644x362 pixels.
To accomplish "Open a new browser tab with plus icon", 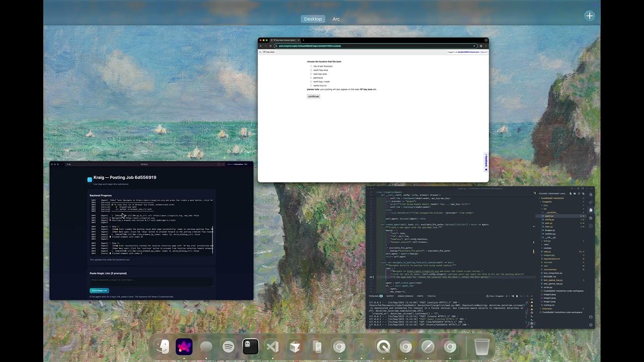I will [303, 40].
